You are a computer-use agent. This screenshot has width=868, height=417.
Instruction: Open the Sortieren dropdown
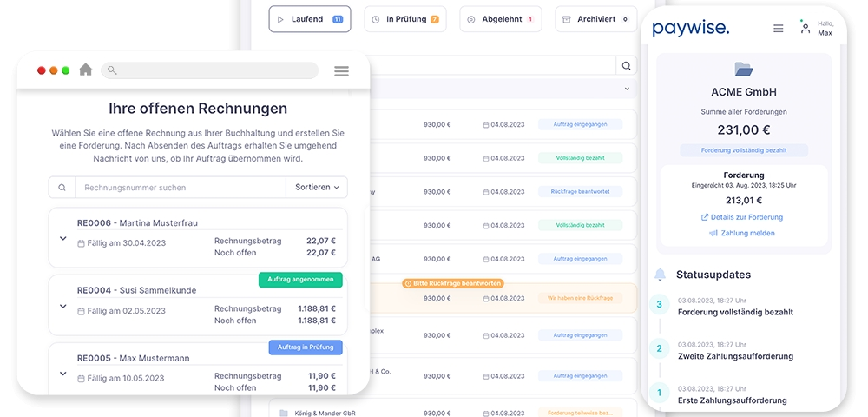[316, 187]
